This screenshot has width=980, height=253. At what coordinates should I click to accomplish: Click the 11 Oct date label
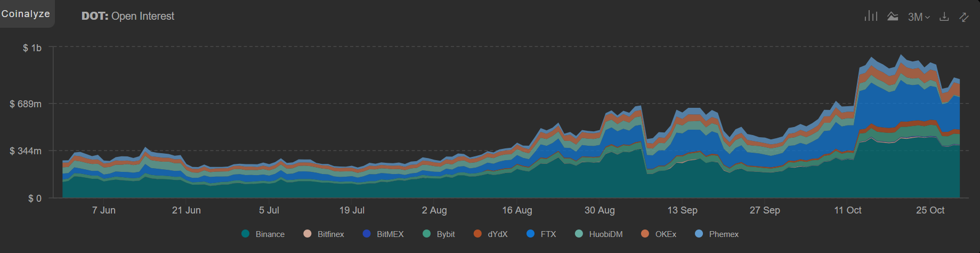click(x=848, y=210)
